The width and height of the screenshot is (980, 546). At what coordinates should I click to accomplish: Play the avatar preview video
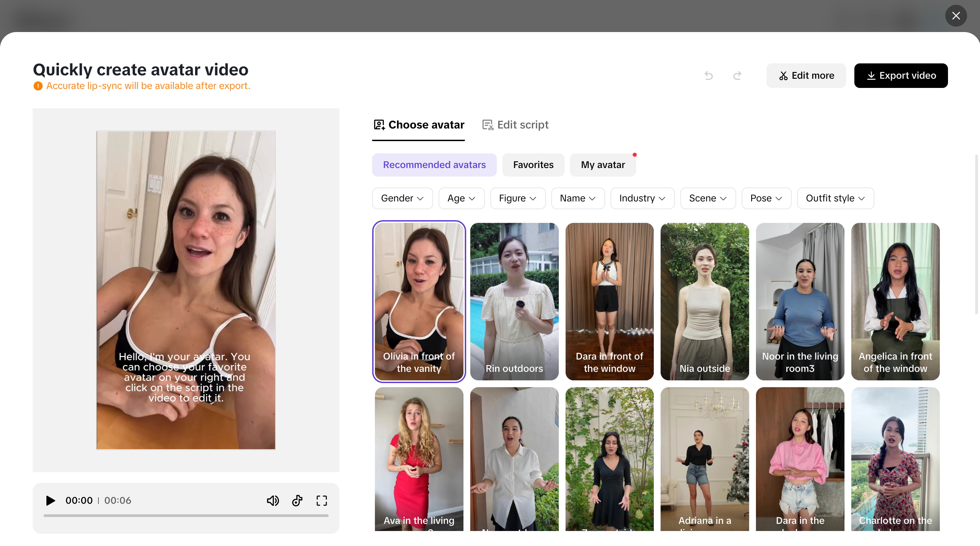(50, 500)
